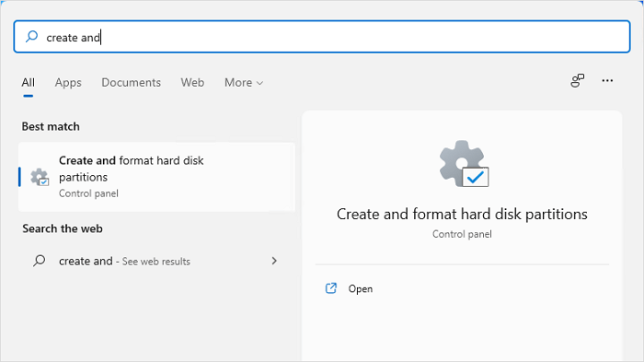The width and height of the screenshot is (644, 362).
Task: Click inside the 'create and' search field
Action: tap(322, 37)
